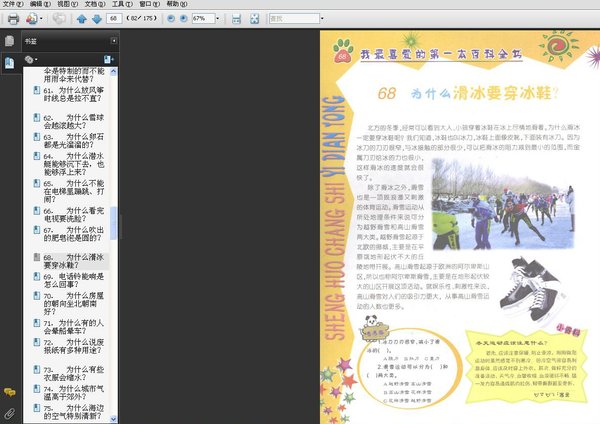The width and height of the screenshot is (600, 424).
Task: Click the full screen view icon
Action: coord(254,19)
